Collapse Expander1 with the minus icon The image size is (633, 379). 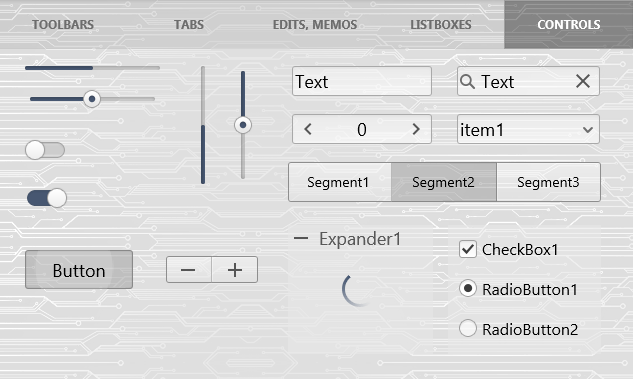pos(301,238)
